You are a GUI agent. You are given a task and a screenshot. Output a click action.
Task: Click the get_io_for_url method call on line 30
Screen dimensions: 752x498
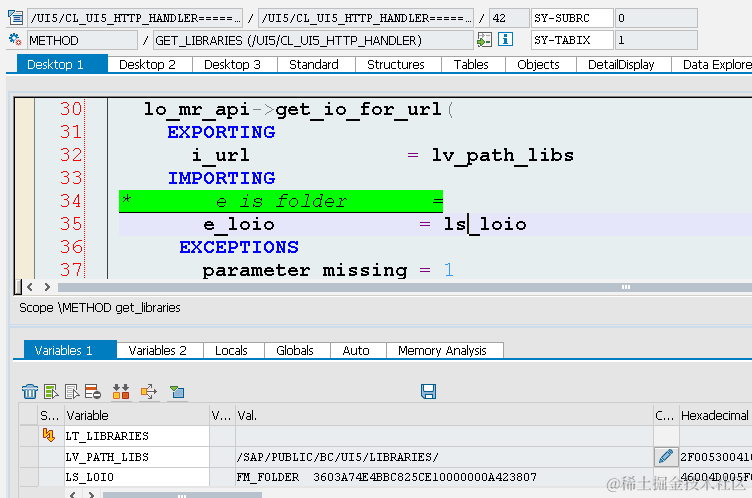point(358,109)
